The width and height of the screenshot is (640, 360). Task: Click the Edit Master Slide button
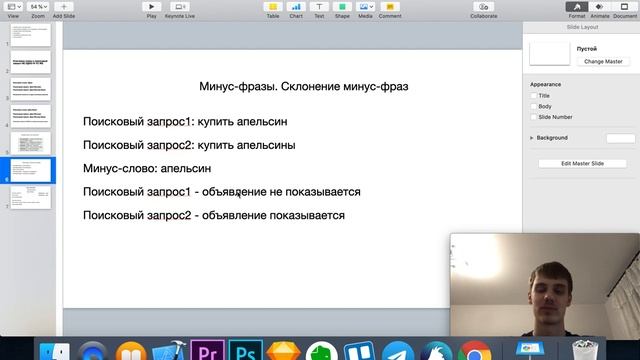click(x=582, y=164)
